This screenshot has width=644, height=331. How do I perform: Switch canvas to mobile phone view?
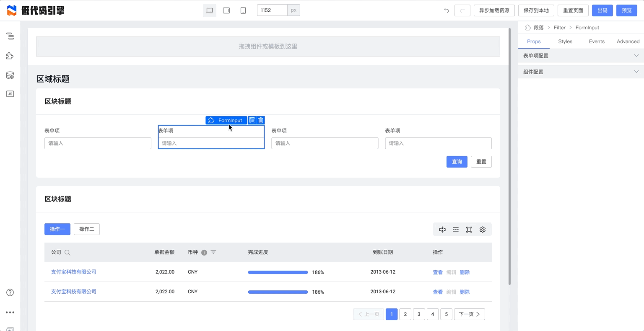click(243, 10)
